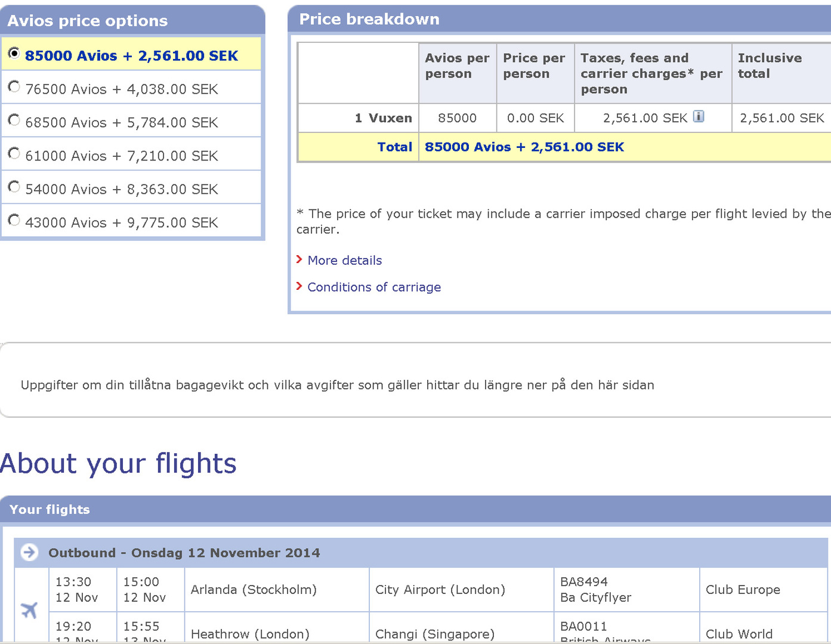
Task: Open the More details link
Action: [345, 261]
